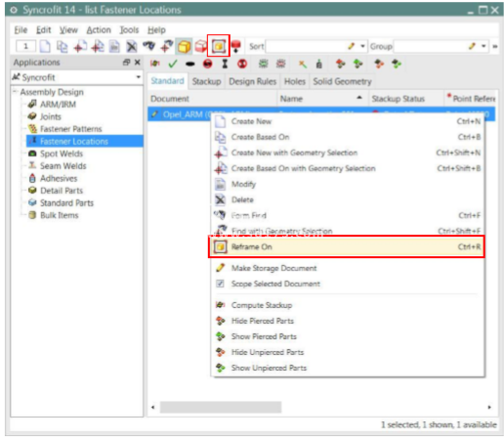Click the Reframe On toolbar icon
The height and width of the screenshot is (440, 504).
point(219,46)
